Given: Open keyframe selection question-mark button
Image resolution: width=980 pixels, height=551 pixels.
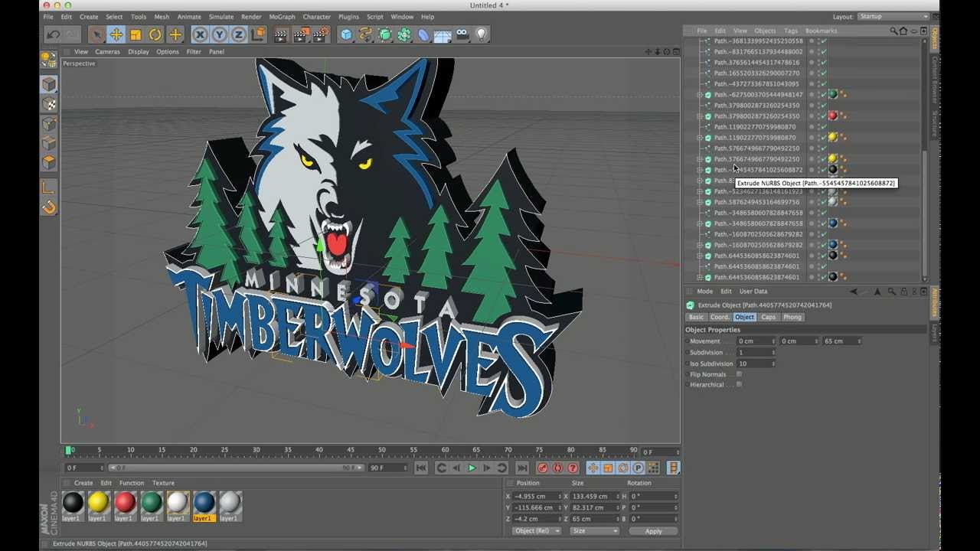Looking at the screenshot, I should click(x=572, y=468).
